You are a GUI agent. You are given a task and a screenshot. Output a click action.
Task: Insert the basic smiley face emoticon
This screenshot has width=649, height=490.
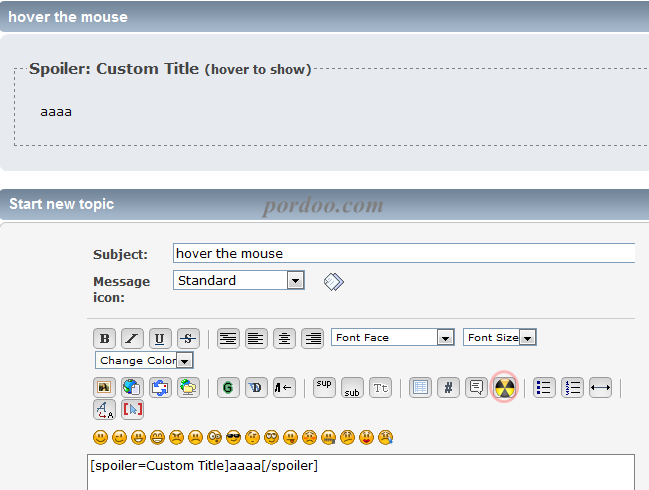tap(100, 437)
